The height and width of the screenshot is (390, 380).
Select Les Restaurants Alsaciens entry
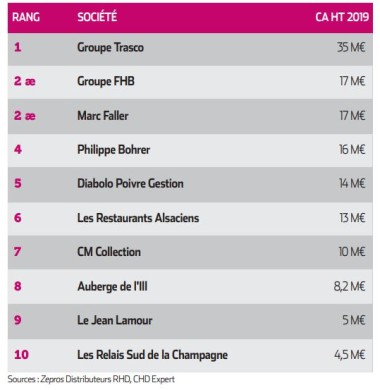tap(138, 218)
